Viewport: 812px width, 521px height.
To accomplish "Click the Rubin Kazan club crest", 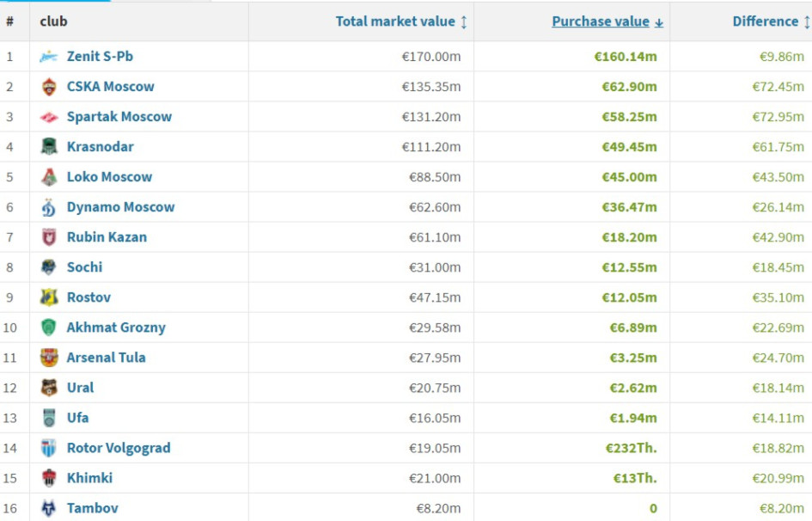I will [49, 237].
